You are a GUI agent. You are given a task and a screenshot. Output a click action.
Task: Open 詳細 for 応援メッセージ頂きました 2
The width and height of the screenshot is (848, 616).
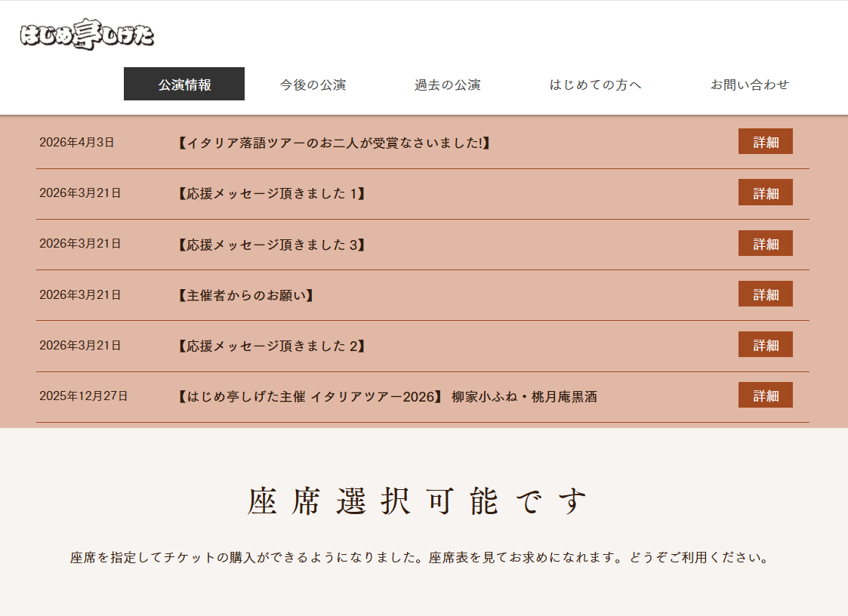tap(765, 344)
